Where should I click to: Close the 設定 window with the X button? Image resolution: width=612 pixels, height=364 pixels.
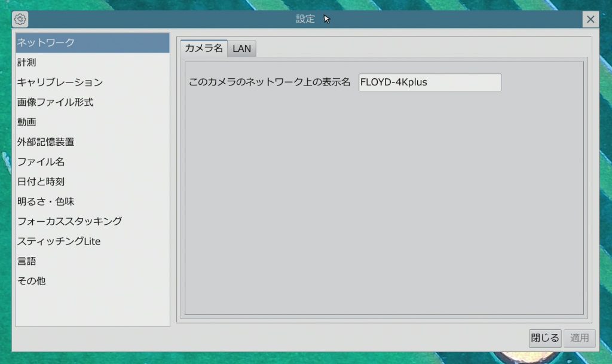pyautogui.click(x=590, y=19)
